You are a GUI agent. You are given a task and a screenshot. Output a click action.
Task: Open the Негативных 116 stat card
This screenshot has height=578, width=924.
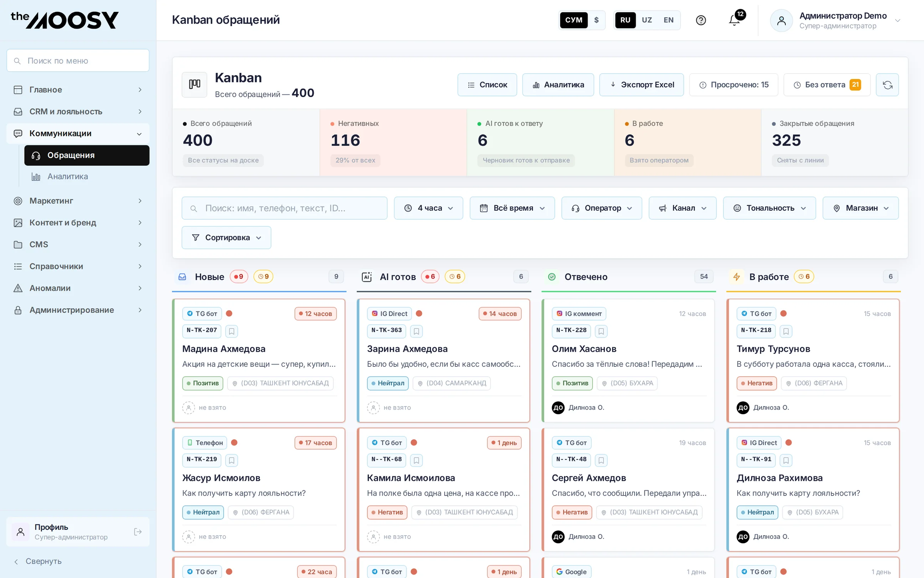pos(393,143)
